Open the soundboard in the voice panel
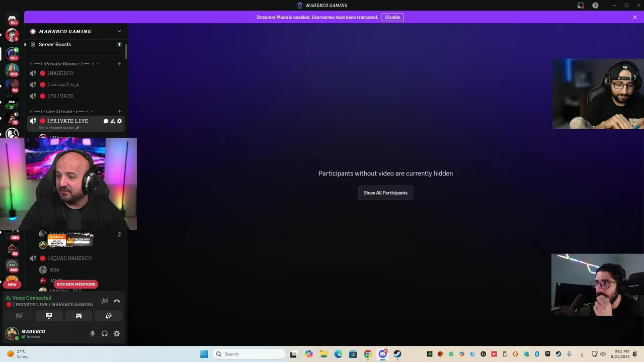 (109, 316)
